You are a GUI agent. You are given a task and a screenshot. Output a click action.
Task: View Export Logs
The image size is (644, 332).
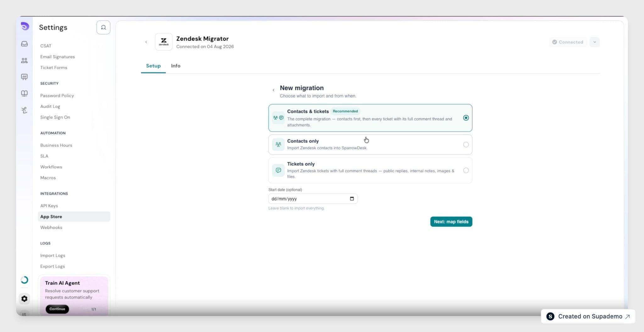[53, 266]
